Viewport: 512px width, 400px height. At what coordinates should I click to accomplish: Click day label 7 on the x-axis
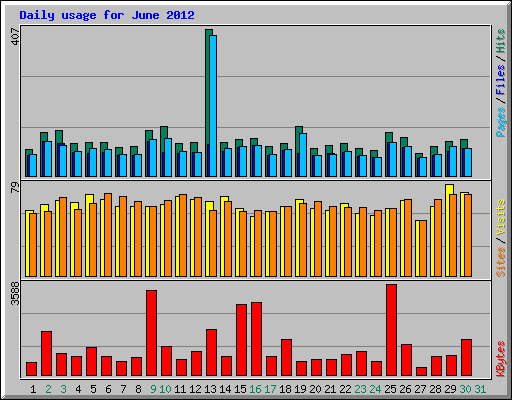(x=123, y=389)
